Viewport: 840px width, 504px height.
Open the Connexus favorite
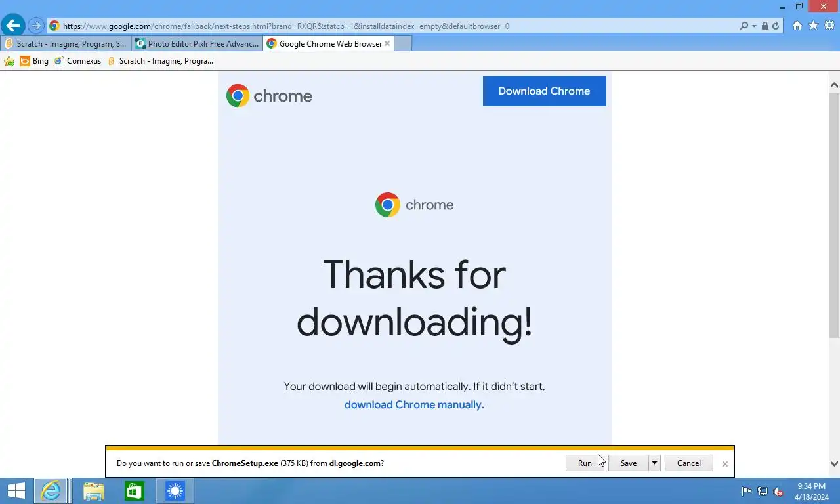point(78,61)
